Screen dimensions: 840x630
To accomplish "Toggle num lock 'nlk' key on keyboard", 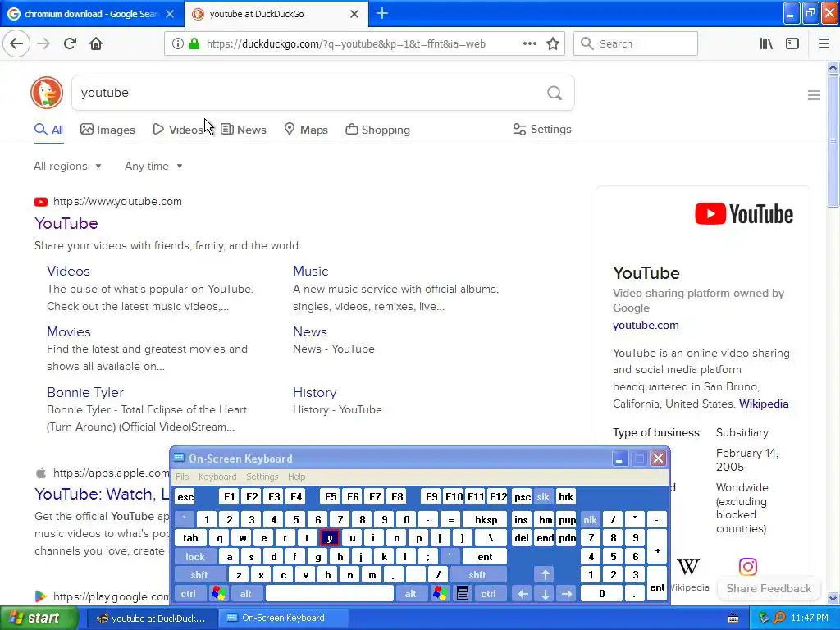I will coord(590,519).
